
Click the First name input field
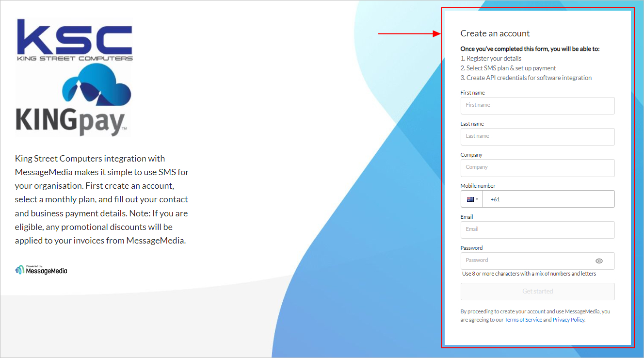point(537,105)
